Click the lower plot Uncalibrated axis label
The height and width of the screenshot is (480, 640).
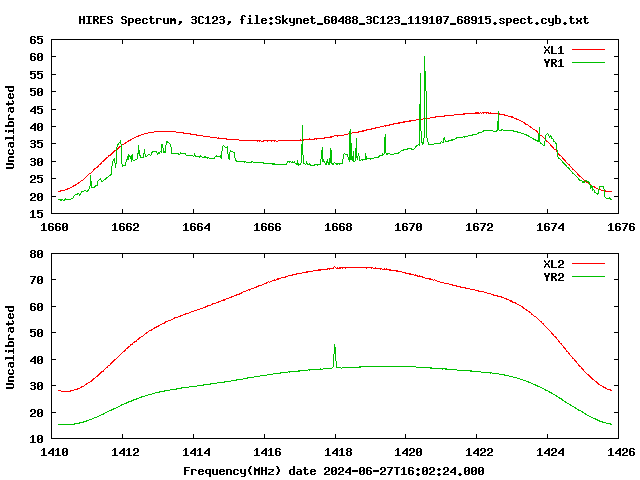click(10, 347)
